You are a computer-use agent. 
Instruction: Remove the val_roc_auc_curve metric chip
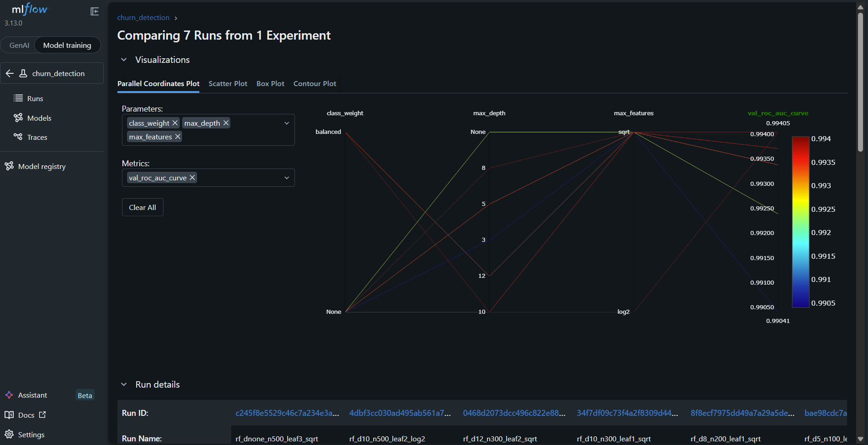[x=193, y=178]
